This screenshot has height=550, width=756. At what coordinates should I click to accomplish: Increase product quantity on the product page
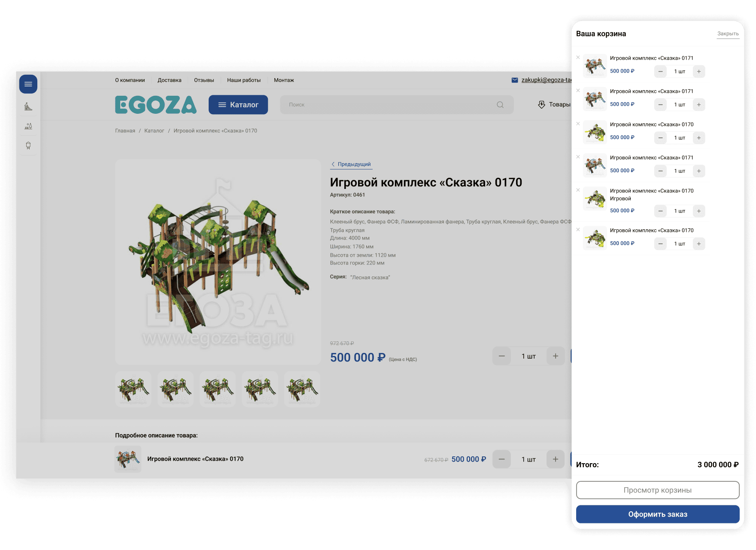555,356
